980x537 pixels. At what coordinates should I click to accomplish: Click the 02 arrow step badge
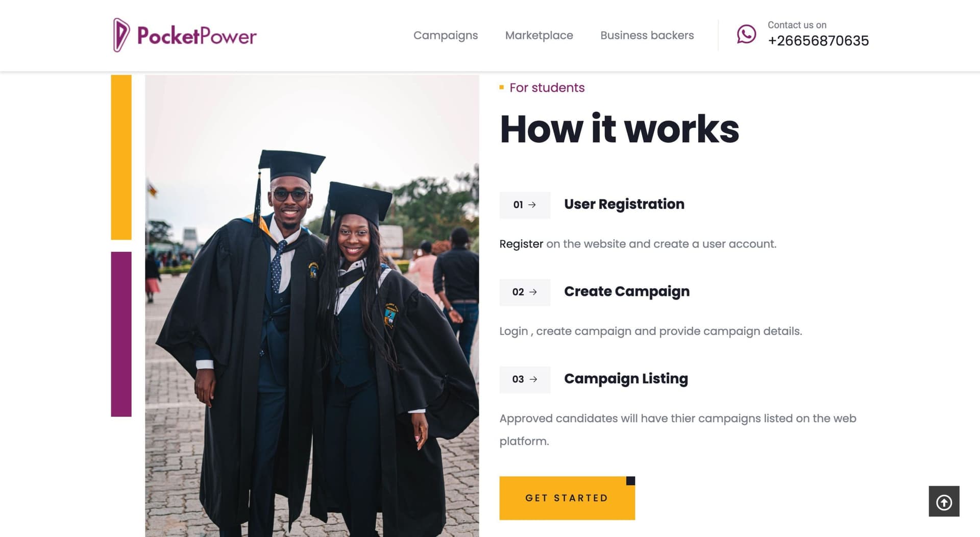coord(525,292)
